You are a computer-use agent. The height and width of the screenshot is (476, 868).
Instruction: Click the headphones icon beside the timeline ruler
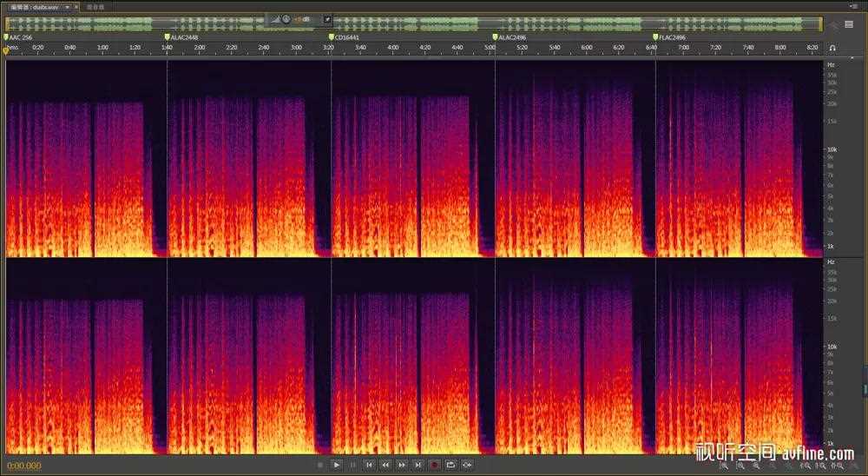[833, 48]
